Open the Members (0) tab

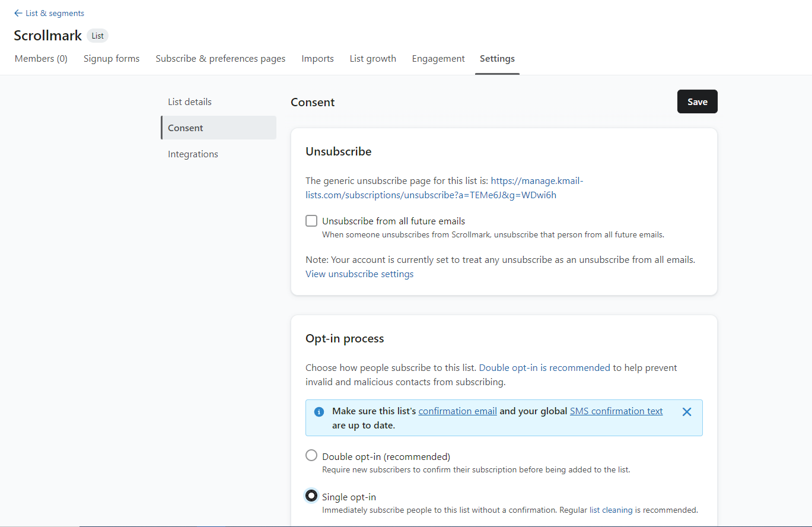click(41, 59)
